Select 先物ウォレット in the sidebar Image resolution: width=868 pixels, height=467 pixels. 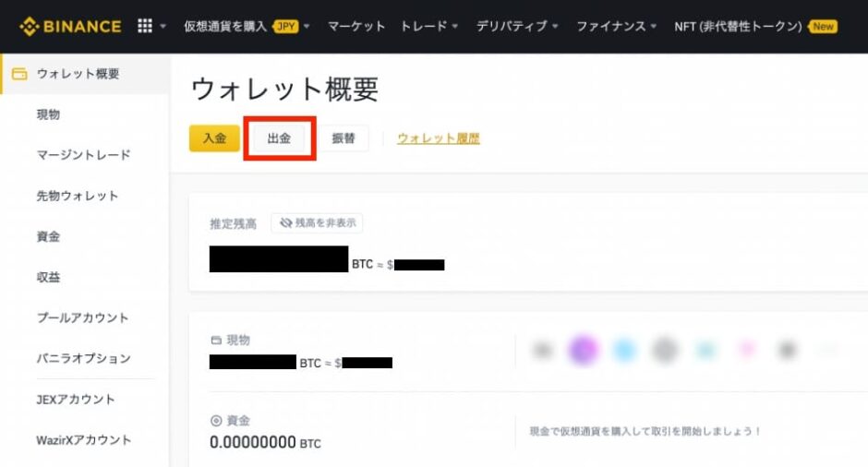tap(78, 196)
